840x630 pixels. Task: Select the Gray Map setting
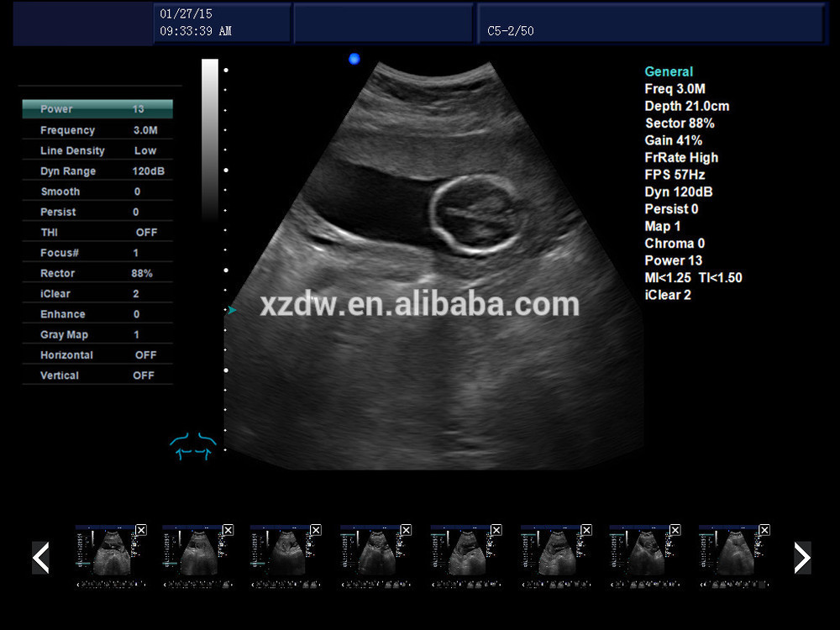coord(97,333)
